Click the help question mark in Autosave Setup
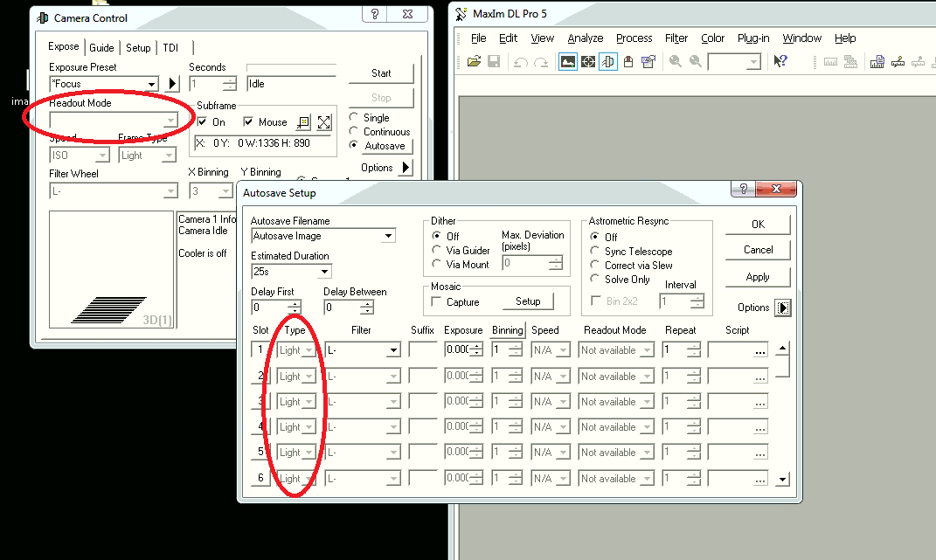 [743, 190]
